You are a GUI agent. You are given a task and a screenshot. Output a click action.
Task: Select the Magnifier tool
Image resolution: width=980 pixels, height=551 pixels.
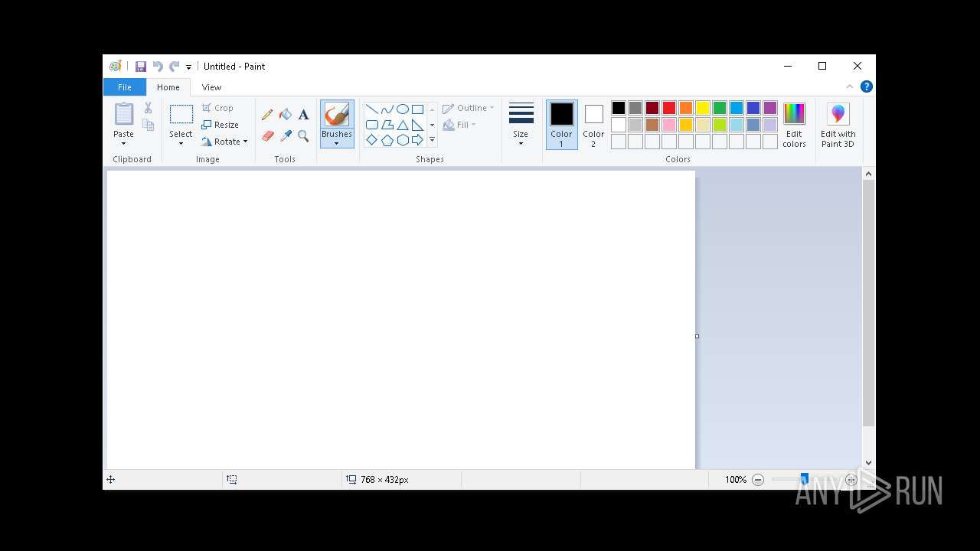pyautogui.click(x=303, y=136)
